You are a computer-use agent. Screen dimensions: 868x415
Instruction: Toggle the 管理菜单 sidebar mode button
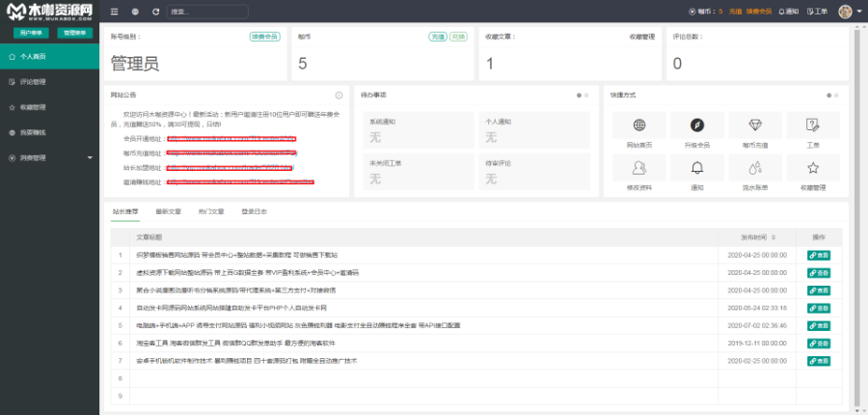tap(73, 33)
